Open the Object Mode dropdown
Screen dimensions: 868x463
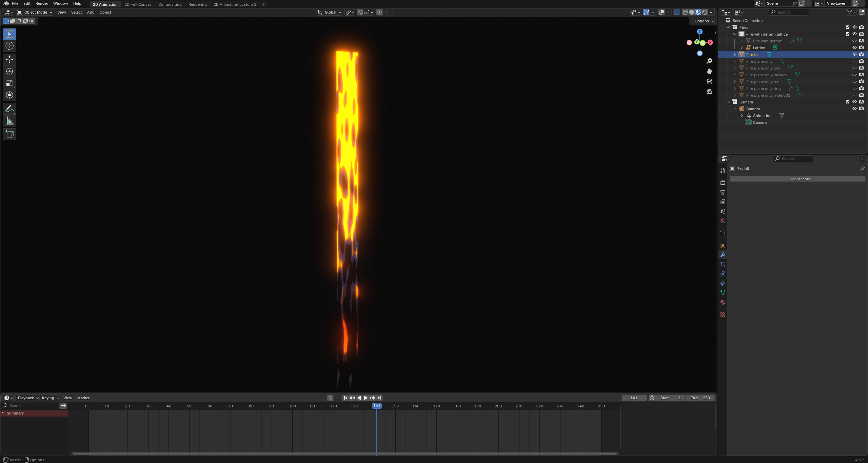pos(35,12)
